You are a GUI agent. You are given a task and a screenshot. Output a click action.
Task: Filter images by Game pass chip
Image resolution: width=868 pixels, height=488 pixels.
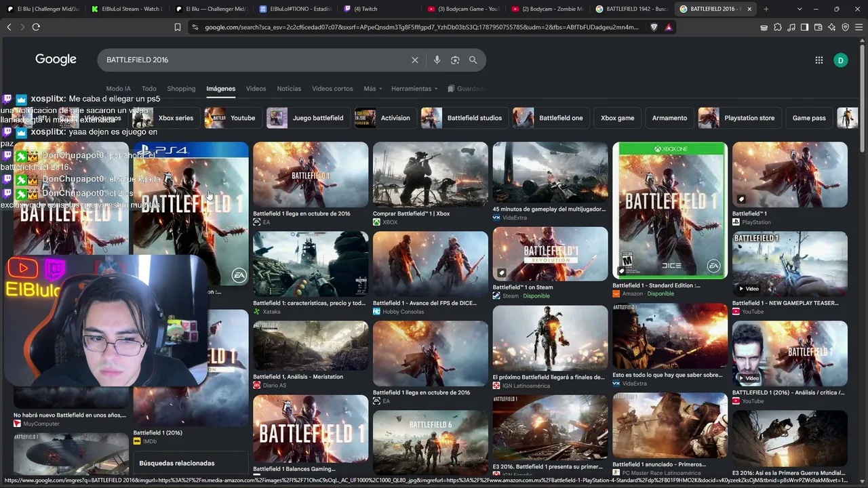(809, 118)
